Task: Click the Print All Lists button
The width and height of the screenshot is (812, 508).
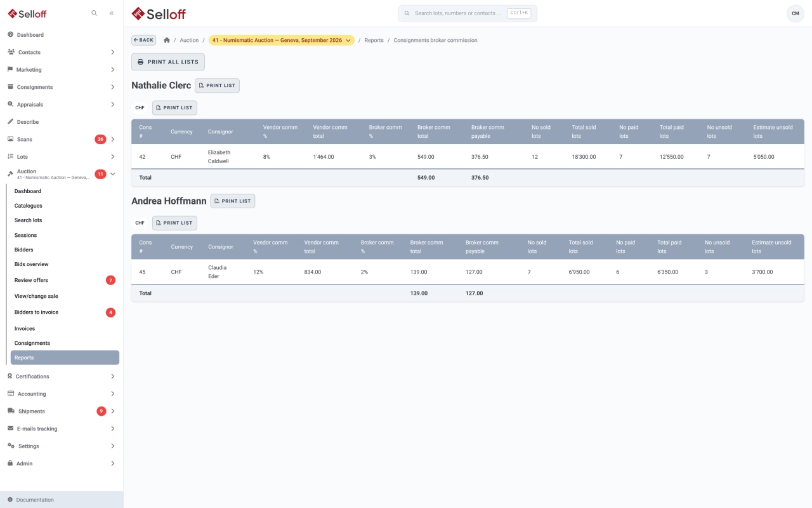Action: coord(168,62)
